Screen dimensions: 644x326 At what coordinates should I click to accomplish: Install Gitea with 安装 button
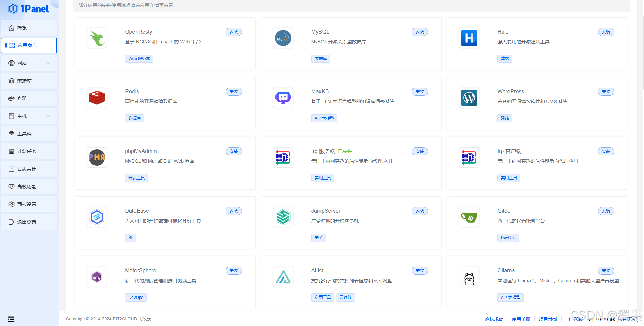606,211
